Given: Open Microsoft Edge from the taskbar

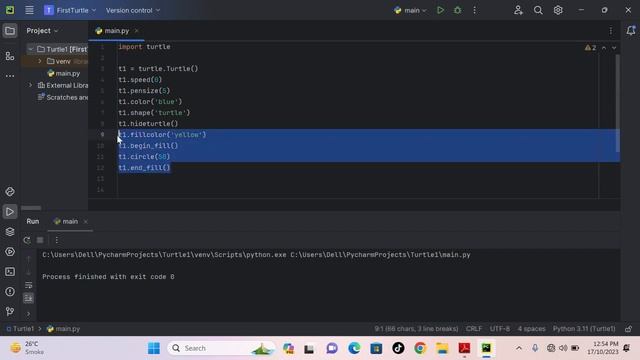Looking at the screenshot, I should 354,348.
